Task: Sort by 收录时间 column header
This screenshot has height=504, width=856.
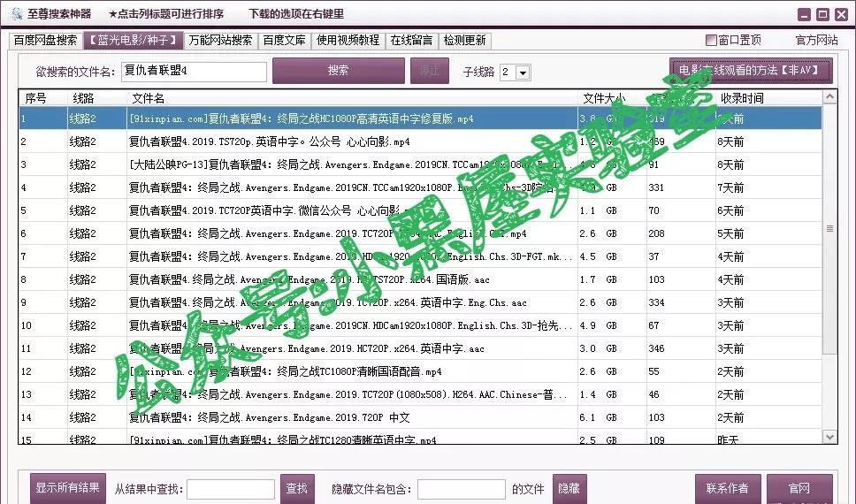Action: (768, 98)
